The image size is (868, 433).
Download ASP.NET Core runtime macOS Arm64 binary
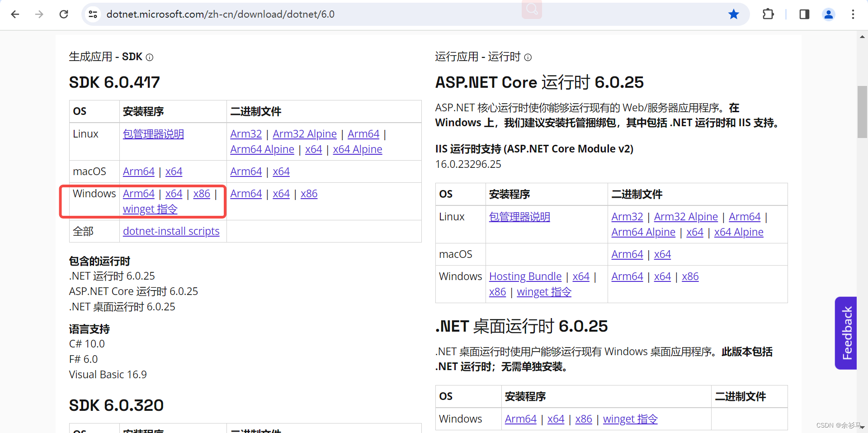[627, 254]
